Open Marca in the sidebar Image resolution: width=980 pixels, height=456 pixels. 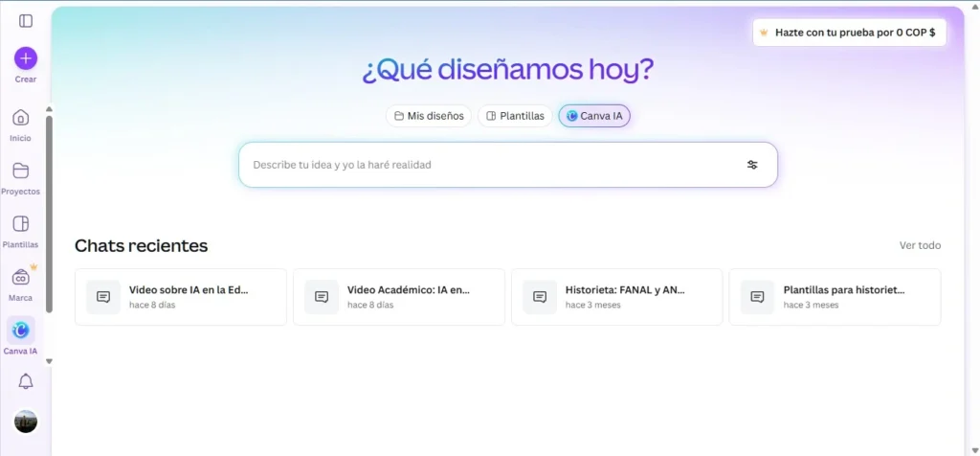[21, 285]
